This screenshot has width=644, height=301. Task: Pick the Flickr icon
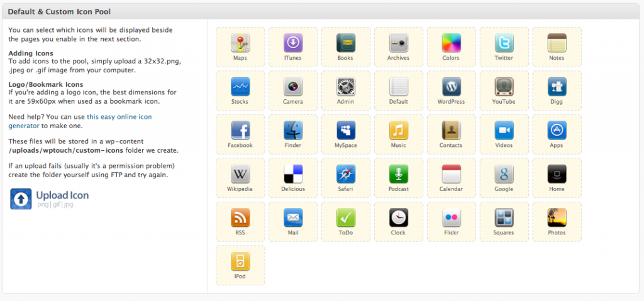click(451, 217)
